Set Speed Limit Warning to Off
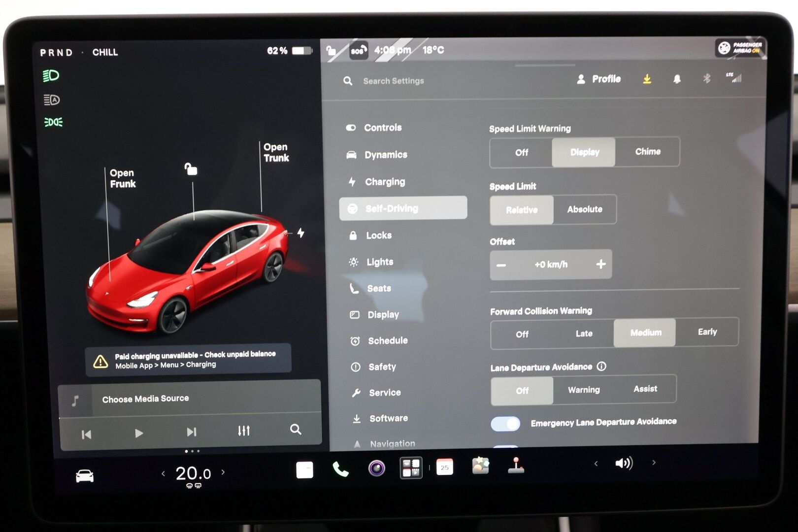Viewport: 798px width, 532px height. pos(521,153)
